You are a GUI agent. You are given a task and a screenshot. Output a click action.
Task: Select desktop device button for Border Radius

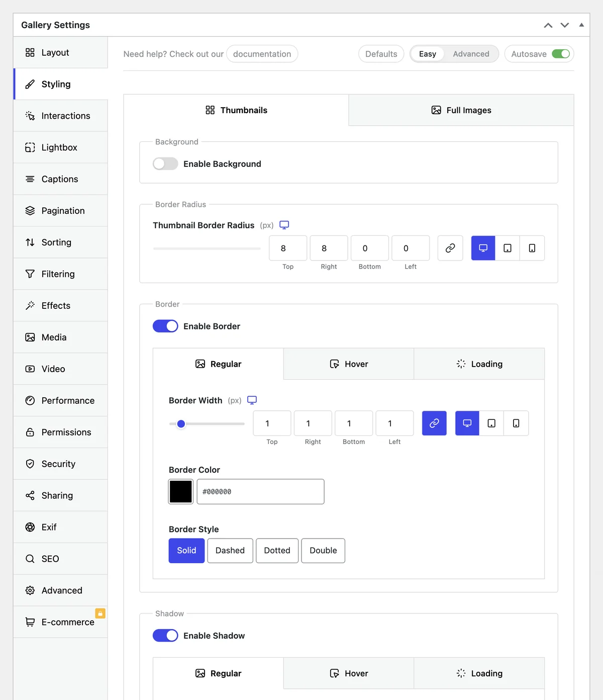(x=483, y=248)
